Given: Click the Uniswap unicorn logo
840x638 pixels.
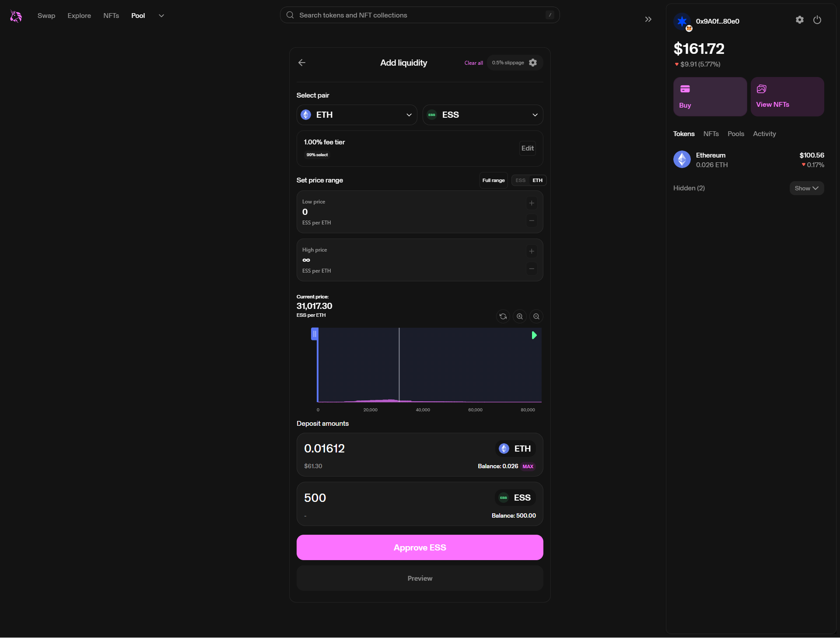Looking at the screenshot, I should 16,16.
